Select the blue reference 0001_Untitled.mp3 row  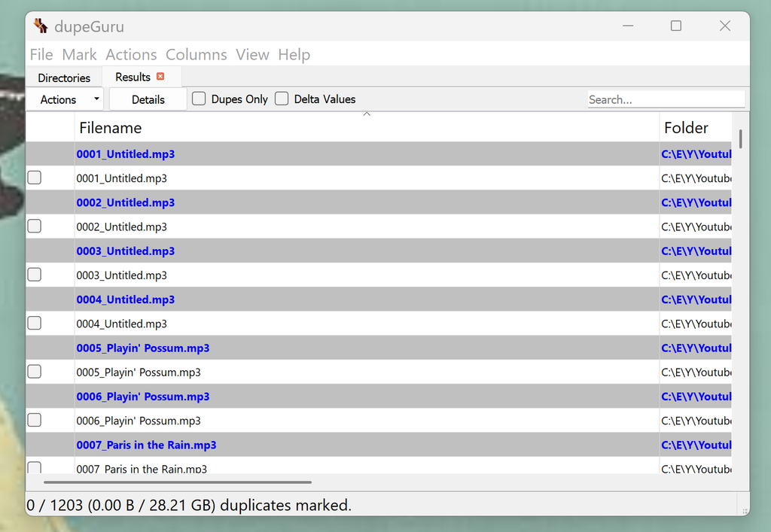(x=379, y=154)
